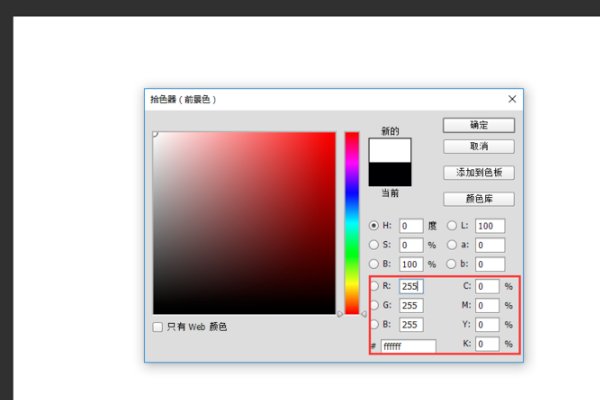This screenshot has width=600, height=400.
Task: Click the hex color field showing ffffff
Action: coord(408,346)
